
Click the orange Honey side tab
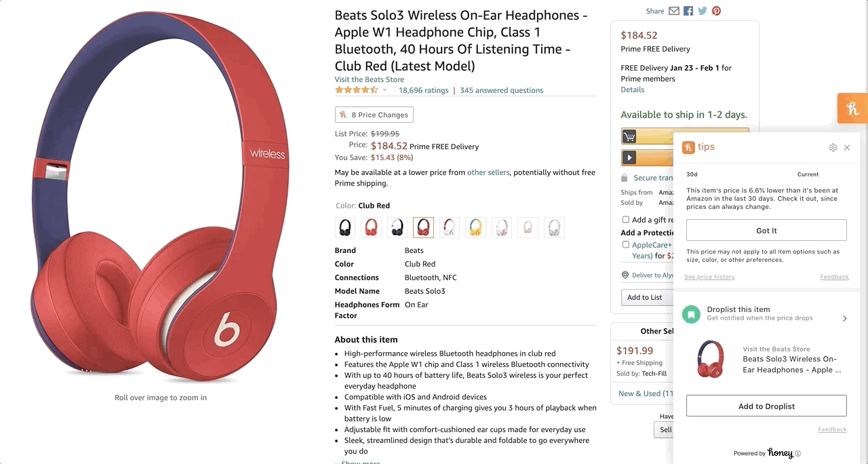pyautogui.click(x=852, y=109)
